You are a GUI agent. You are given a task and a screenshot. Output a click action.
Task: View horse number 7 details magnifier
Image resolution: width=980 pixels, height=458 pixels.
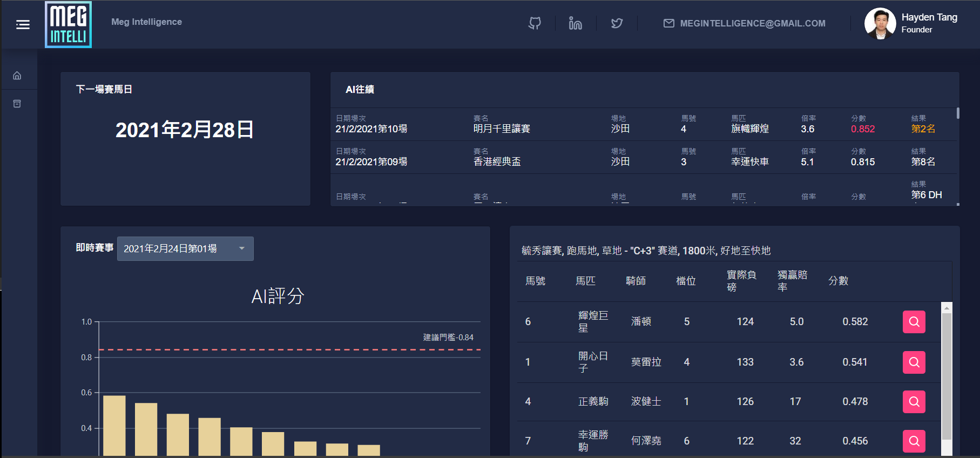point(914,441)
